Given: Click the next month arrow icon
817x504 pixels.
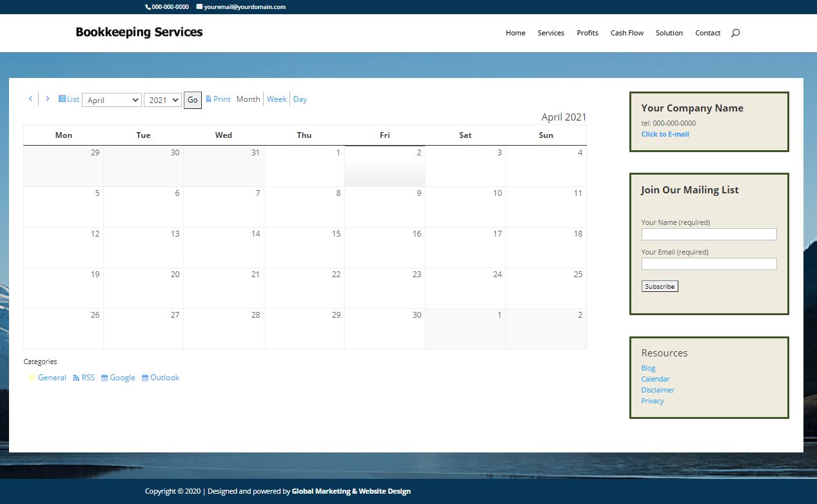Looking at the screenshot, I should 47,99.
